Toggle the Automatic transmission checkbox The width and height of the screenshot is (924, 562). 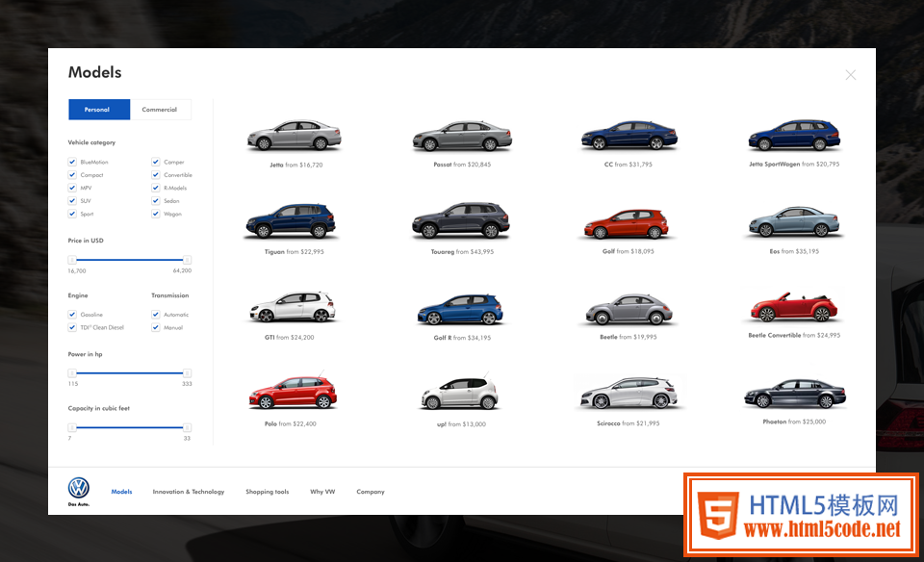tap(156, 315)
